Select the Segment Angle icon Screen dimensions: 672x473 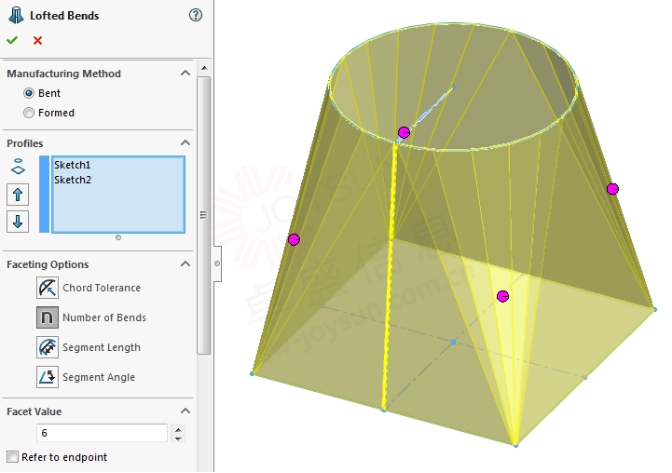47,378
